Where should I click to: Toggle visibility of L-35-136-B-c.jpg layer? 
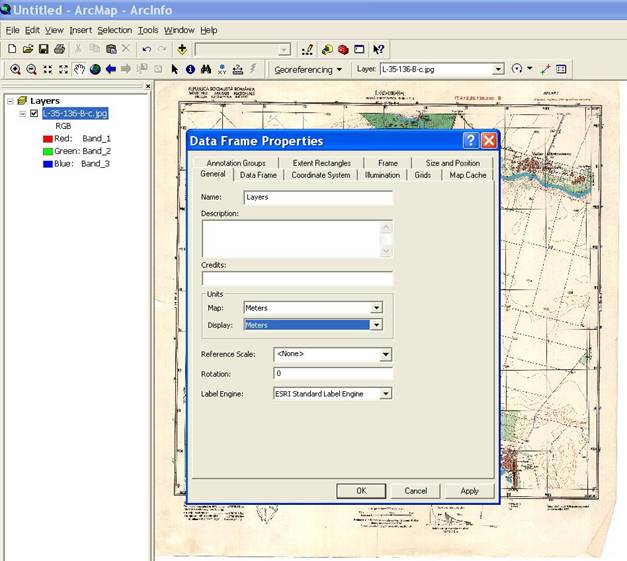click(35, 114)
